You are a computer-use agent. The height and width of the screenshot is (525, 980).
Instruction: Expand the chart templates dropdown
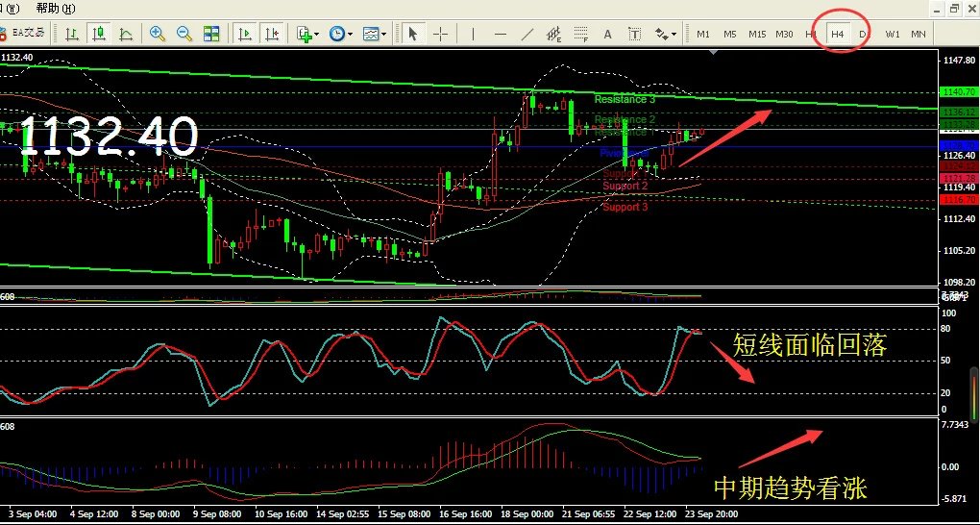[x=374, y=34]
